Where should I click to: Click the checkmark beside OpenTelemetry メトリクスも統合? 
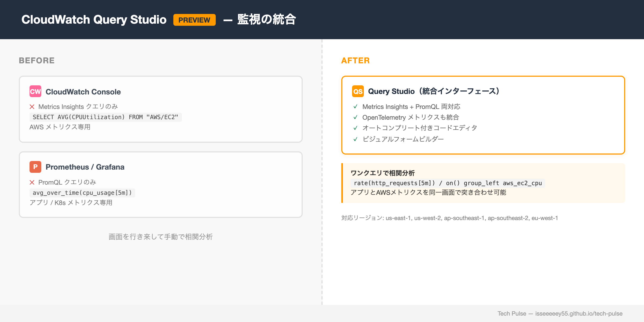[x=356, y=117]
